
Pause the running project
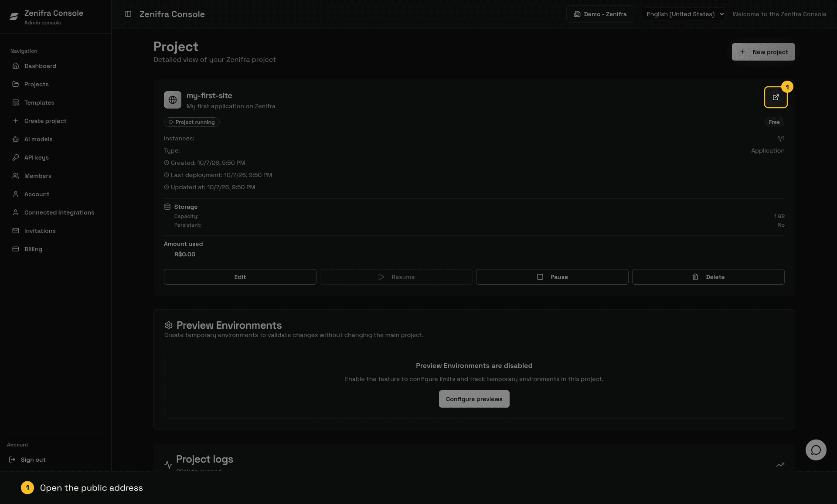[x=552, y=277]
